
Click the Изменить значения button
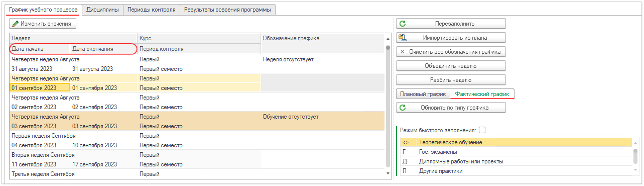(43, 24)
